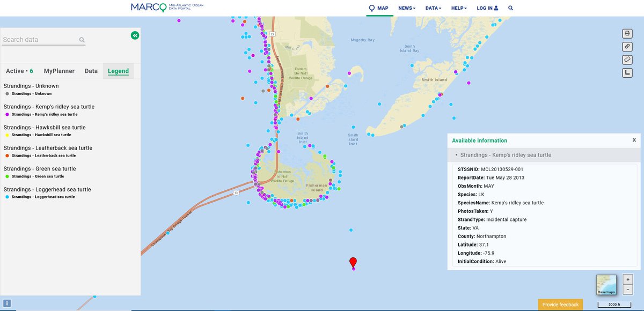
Task: Click 'Strandings - Loggerhead sea turtle' legend heading
Action: click(47, 189)
